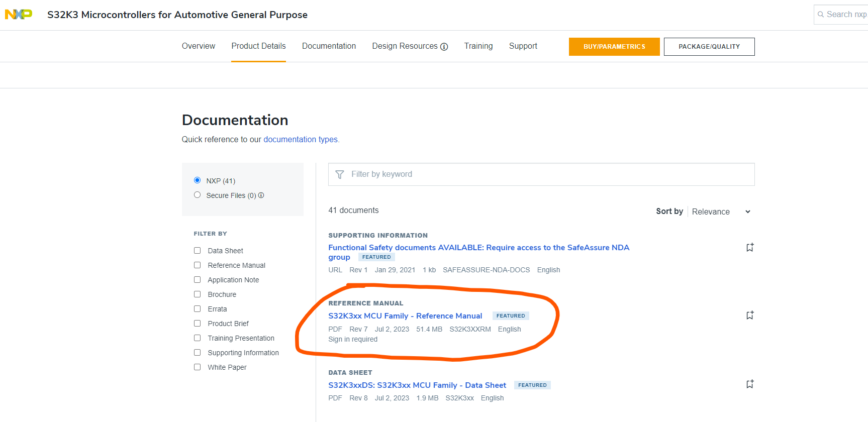Go to the Support tab
The width and height of the screenshot is (868, 422).
523,46
